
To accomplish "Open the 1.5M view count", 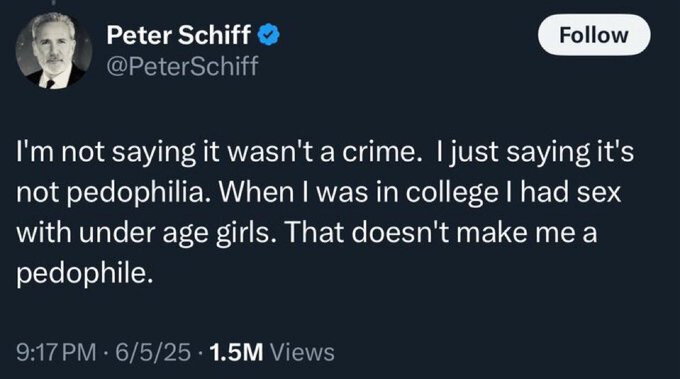I will tap(236, 352).
